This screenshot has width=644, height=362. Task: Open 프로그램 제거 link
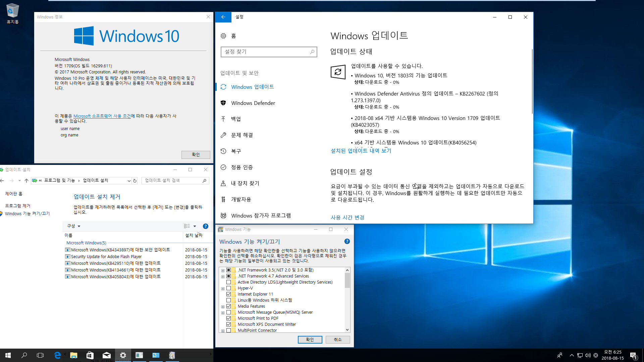tap(17, 206)
